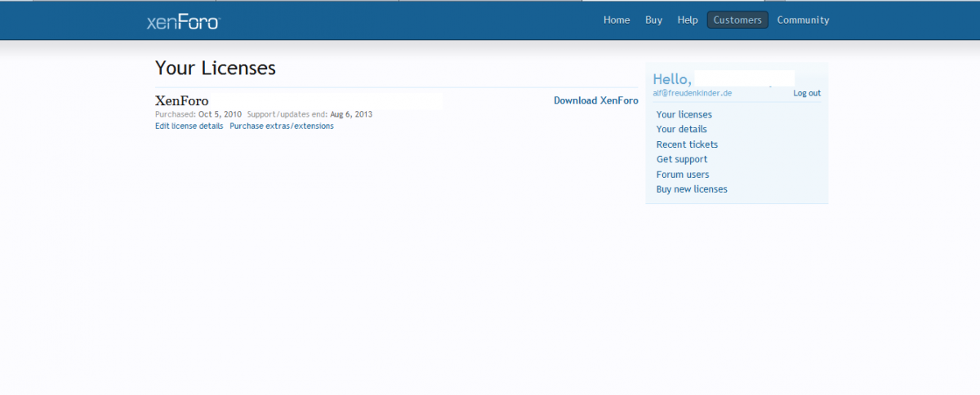Click the XenForo logo in the header
The width and height of the screenshot is (980, 395).
pos(183,23)
